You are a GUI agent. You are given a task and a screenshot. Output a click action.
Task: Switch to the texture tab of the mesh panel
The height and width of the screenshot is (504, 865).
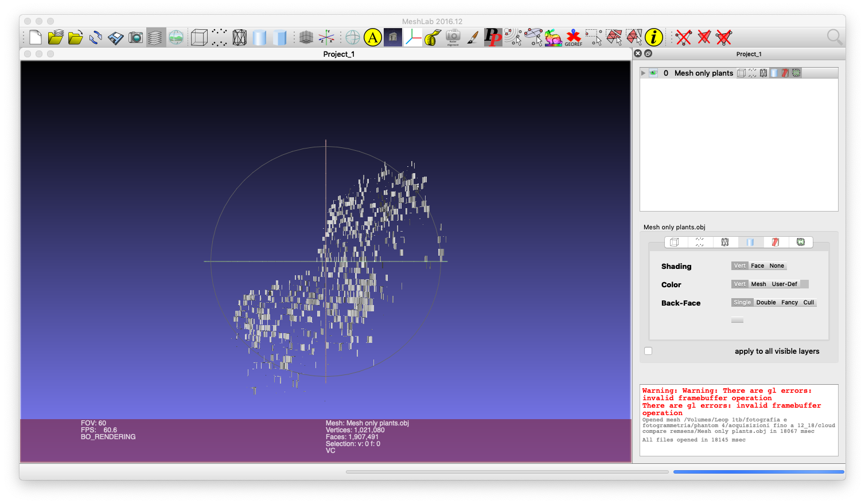tap(775, 241)
